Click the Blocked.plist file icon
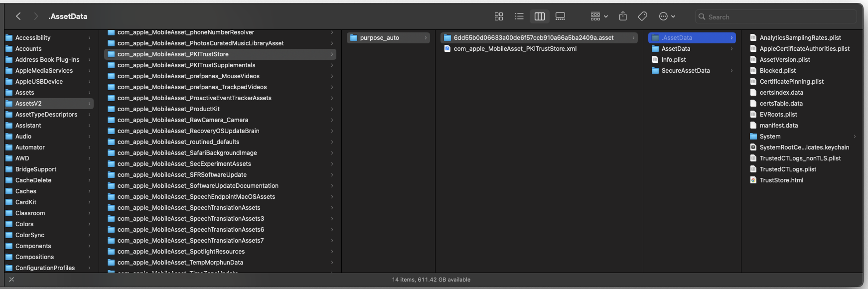This screenshot has height=289, width=868. tap(753, 71)
